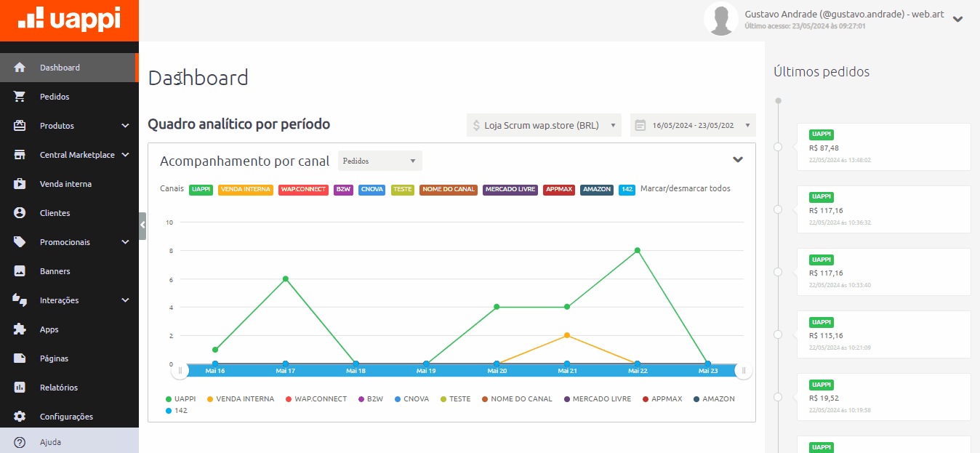Click the Central Marketplace store icon
Screen dimensions: 980x453
click(20, 155)
